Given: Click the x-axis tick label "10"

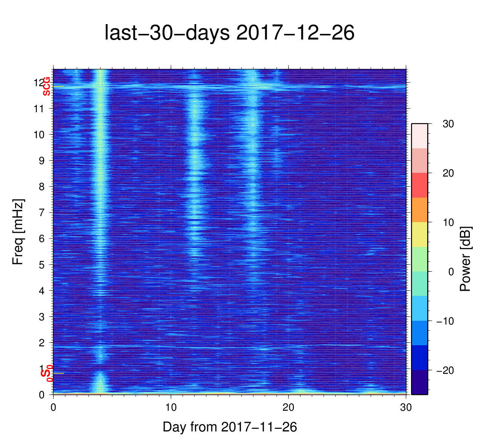Looking at the screenshot, I should coord(171,408).
